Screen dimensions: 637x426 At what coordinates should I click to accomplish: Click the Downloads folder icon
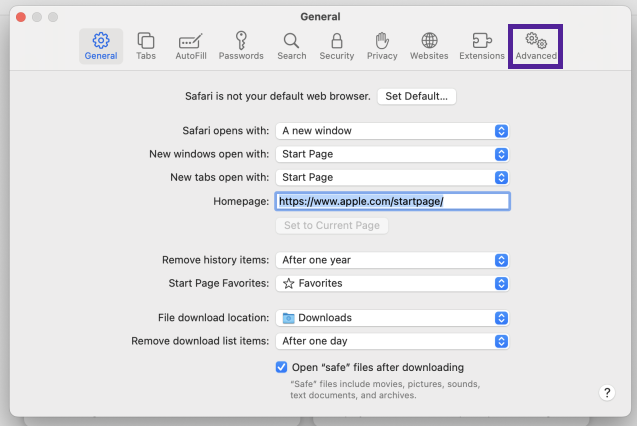pos(288,318)
